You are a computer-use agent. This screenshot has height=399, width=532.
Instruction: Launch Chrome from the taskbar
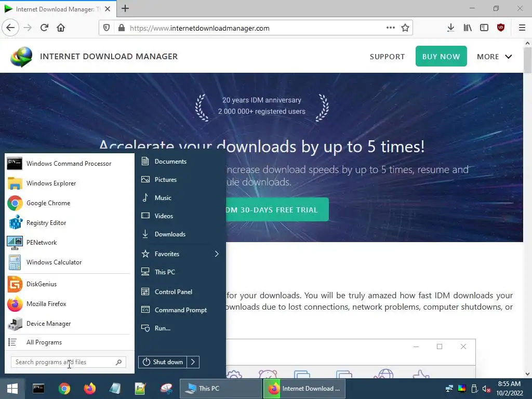64,389
